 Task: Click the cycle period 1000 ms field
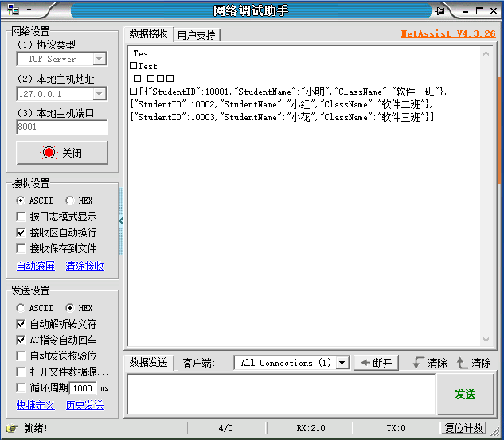tap(83, 388)
